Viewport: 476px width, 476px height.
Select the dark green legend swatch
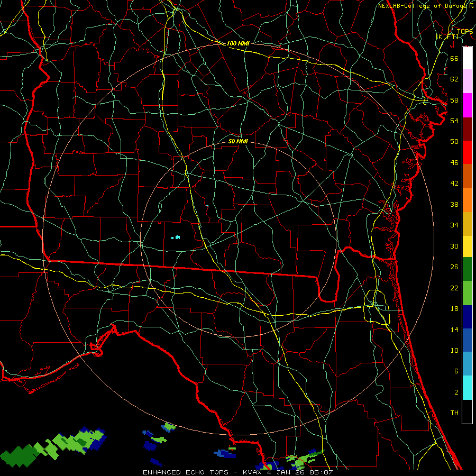(x=467, y=269)
